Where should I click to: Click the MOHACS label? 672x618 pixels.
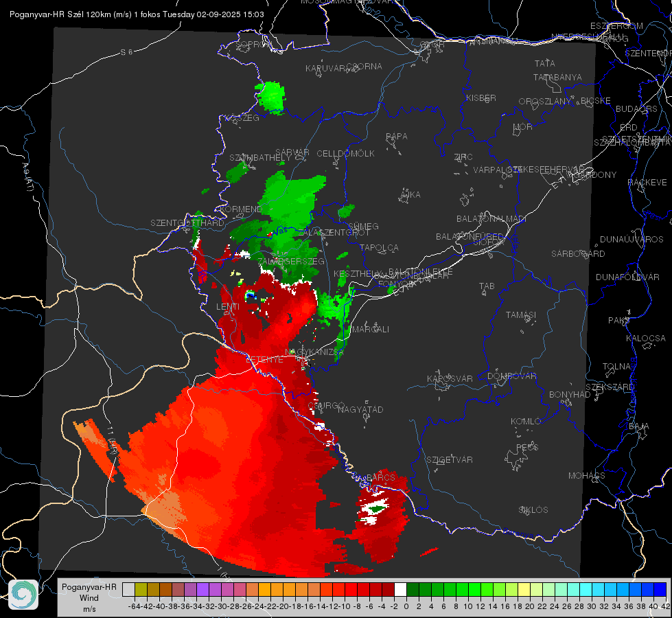(x=587, y=476)
